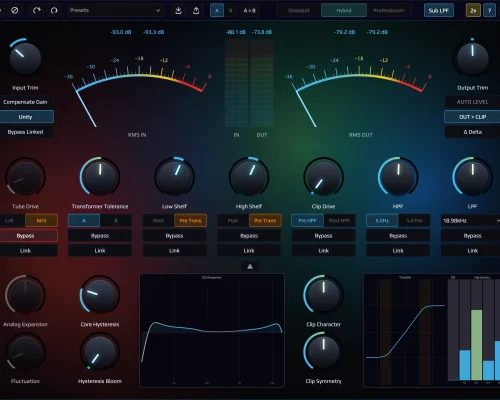Click the Analog Expansion knob
Image resolution: width=500 pixels, height=400 pixels.
click(x=25, y=295)
